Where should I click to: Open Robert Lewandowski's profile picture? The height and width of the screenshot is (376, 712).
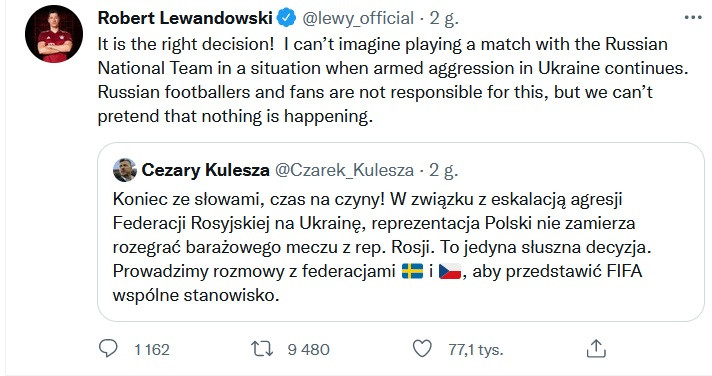pyautogui.click(x=54, y=34)
